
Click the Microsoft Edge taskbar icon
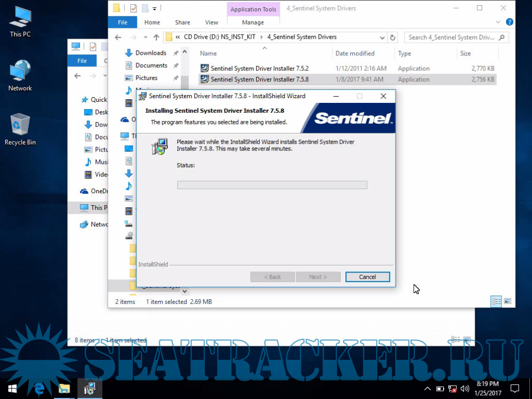tap(39, 389)
